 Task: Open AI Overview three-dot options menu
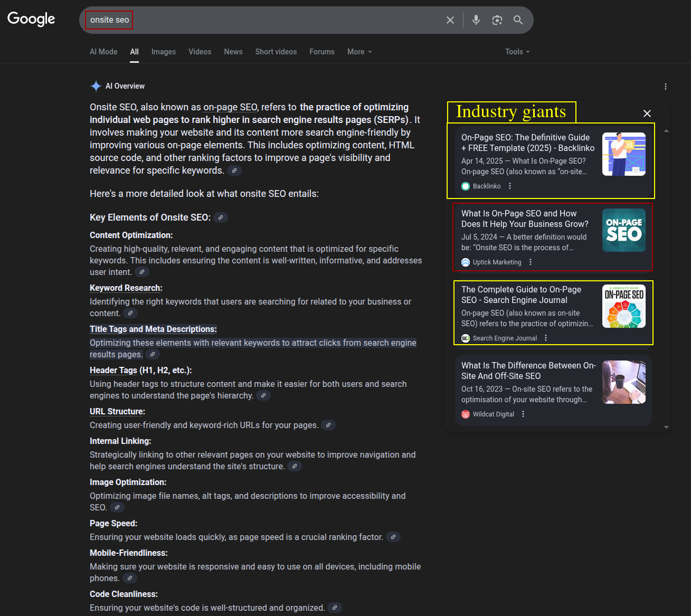pos(665,87)
